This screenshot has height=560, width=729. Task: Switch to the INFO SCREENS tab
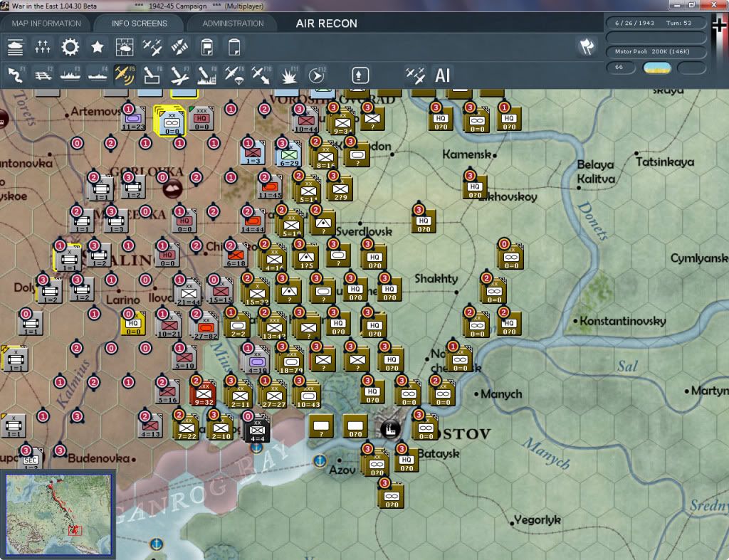(139, 23)
